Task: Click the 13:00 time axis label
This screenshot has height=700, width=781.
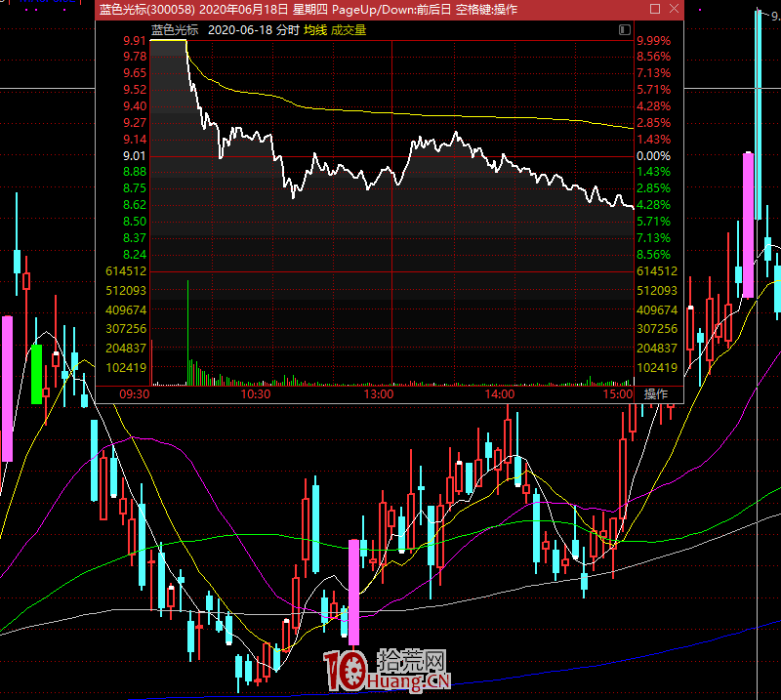Action: coord(379,394)
